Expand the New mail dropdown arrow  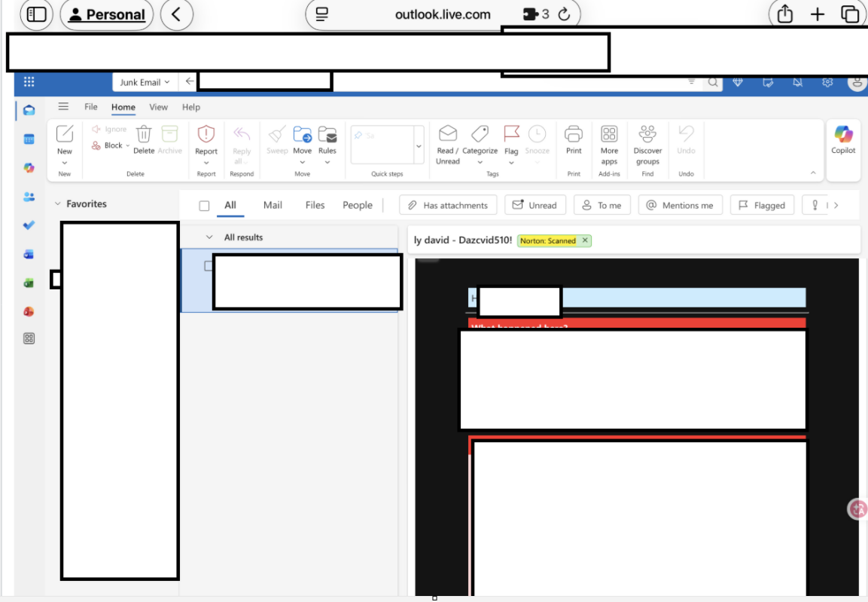(65, 163)
